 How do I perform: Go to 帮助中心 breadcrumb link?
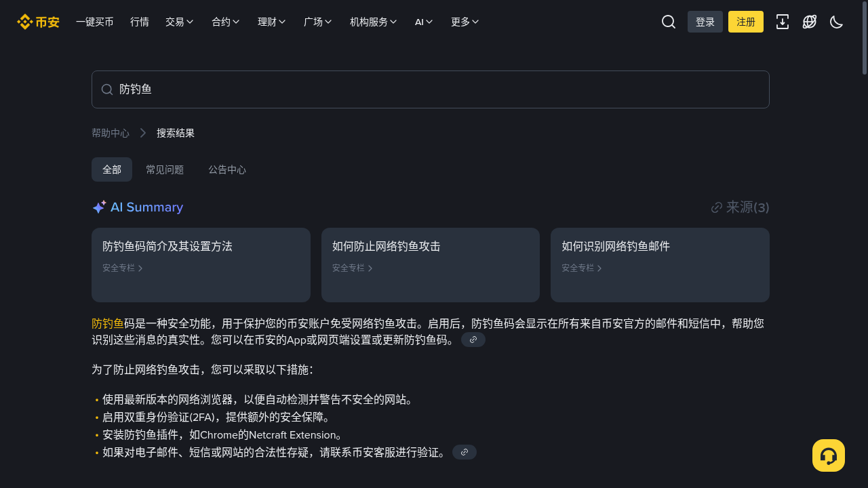click(111, 133)
